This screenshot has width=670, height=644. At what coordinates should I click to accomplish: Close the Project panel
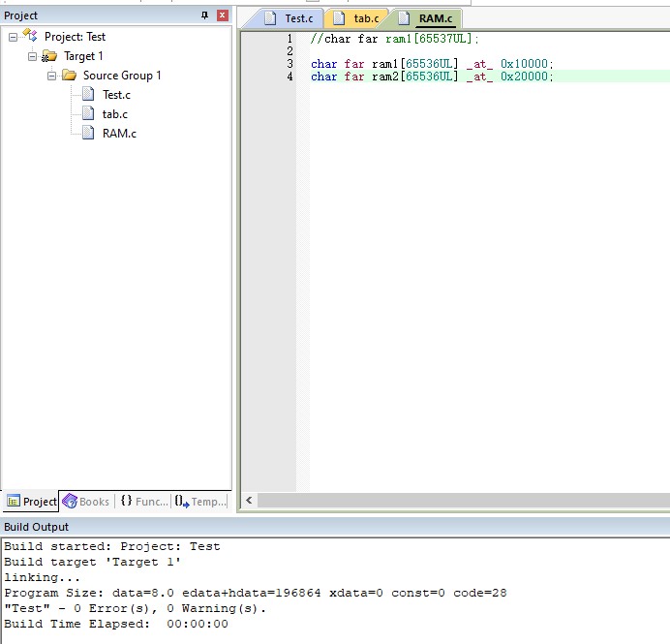(x=223, y=15)
